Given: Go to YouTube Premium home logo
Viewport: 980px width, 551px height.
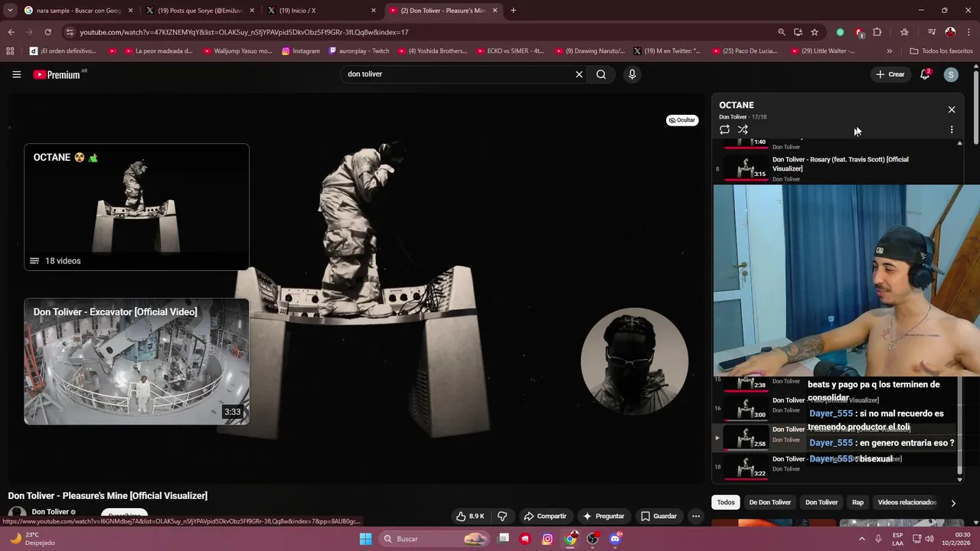Looking at the screenshot, I should coord(57,74).
